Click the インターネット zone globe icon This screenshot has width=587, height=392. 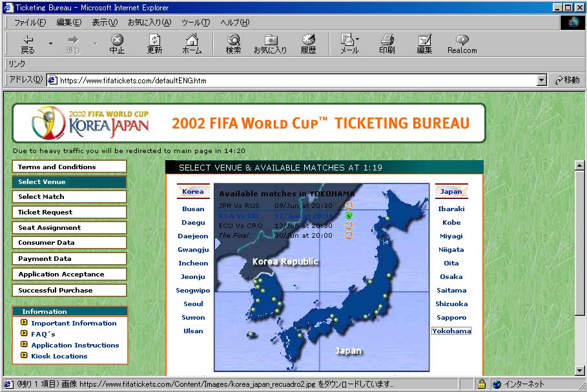tap(497, 384)
